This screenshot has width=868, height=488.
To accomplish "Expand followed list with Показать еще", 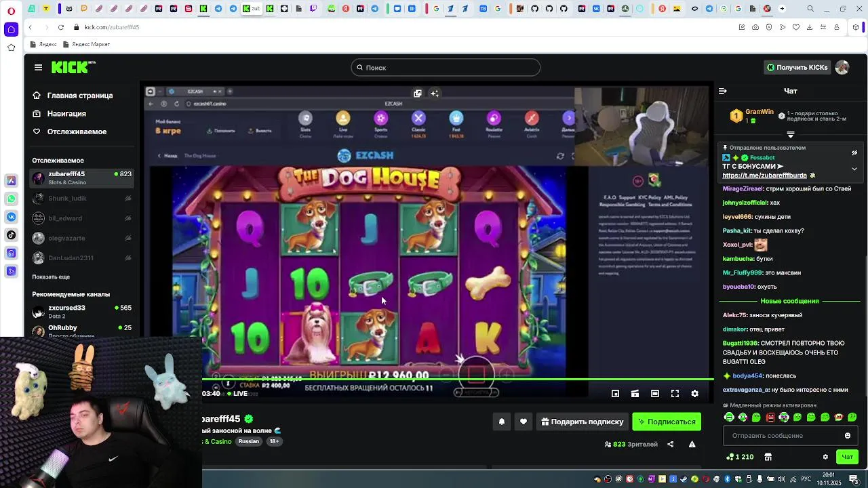I will (51, 277).
